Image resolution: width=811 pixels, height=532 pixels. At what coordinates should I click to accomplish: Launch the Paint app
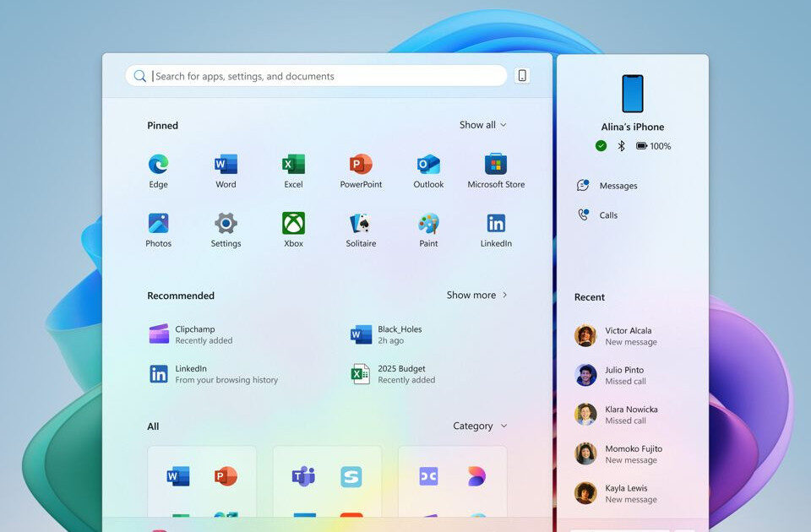[428, 230]
